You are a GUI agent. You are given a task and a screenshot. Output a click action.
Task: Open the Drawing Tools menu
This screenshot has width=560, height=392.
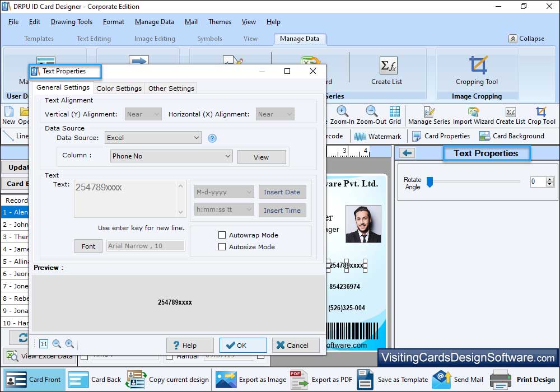pyautogui.click(x=72, y=22)
